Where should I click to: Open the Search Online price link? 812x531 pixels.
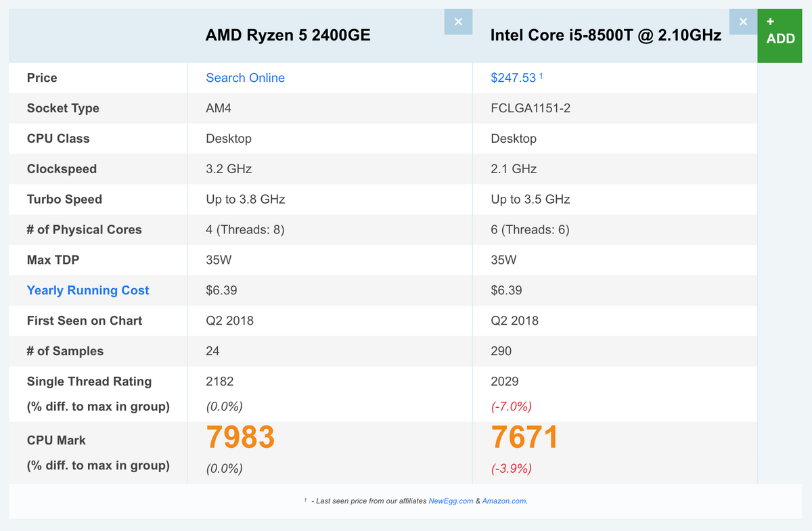(x=245, y=78)
